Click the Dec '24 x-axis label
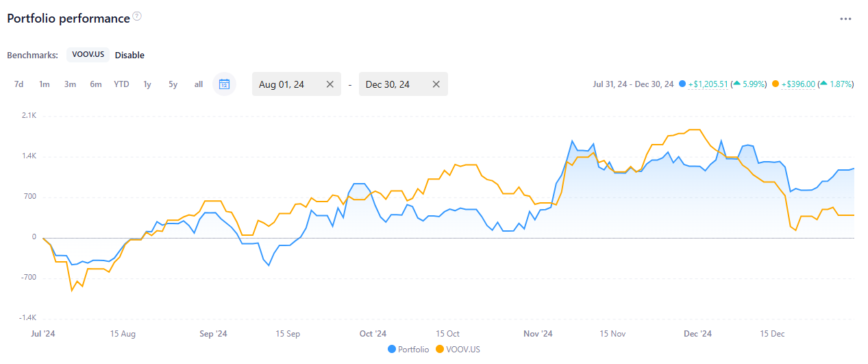Image resolution: width=868 pixels, height=364 pixels. click(698, 334)
